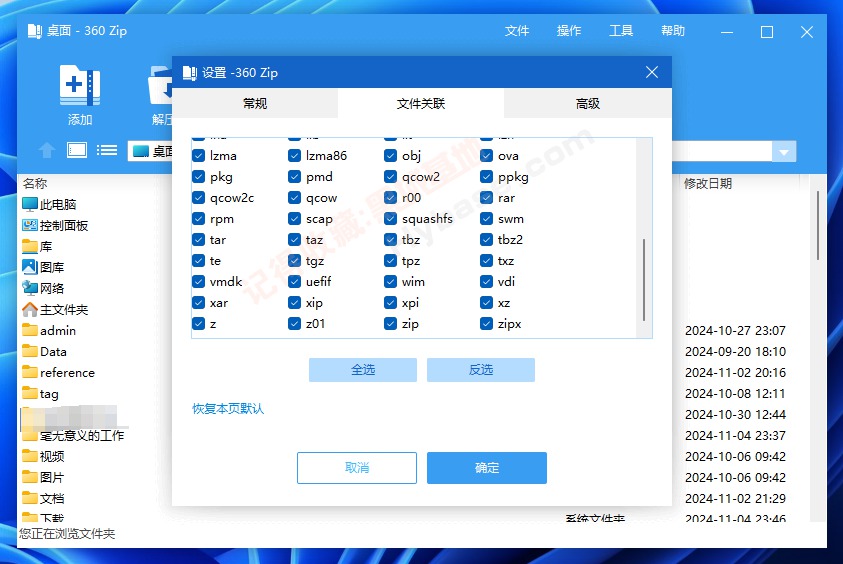The height and width of the screenshot is (564, 843).
Task: Toggle the z01 checkbox
Action: click(295, 324)
